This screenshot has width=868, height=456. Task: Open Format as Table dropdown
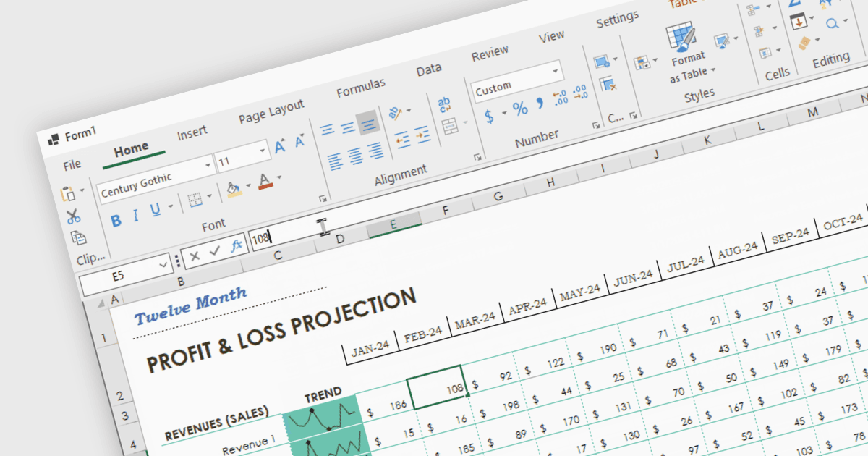tap(712, 69)
